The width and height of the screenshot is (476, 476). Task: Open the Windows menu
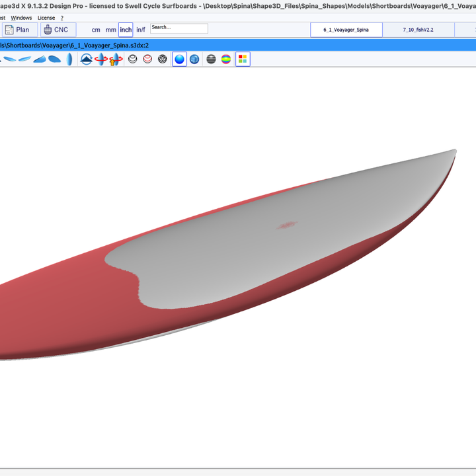click(21, 18)
